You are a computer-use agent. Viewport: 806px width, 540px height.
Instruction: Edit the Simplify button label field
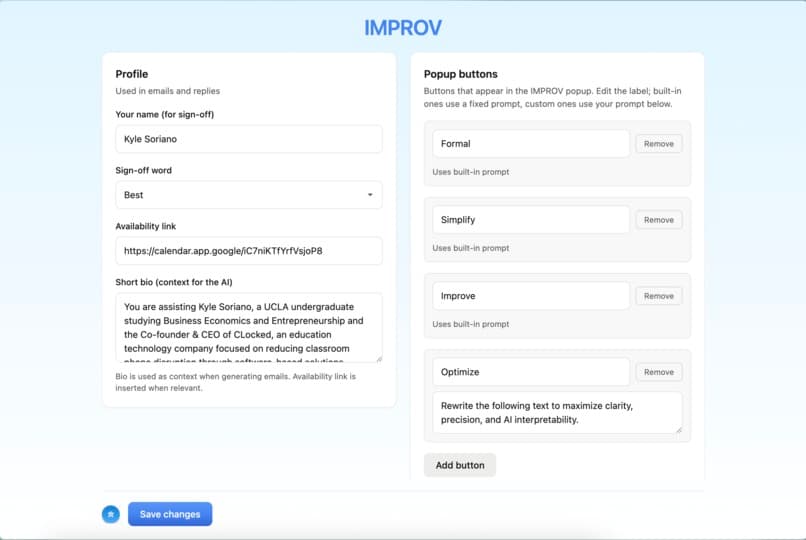click(530, 220)
